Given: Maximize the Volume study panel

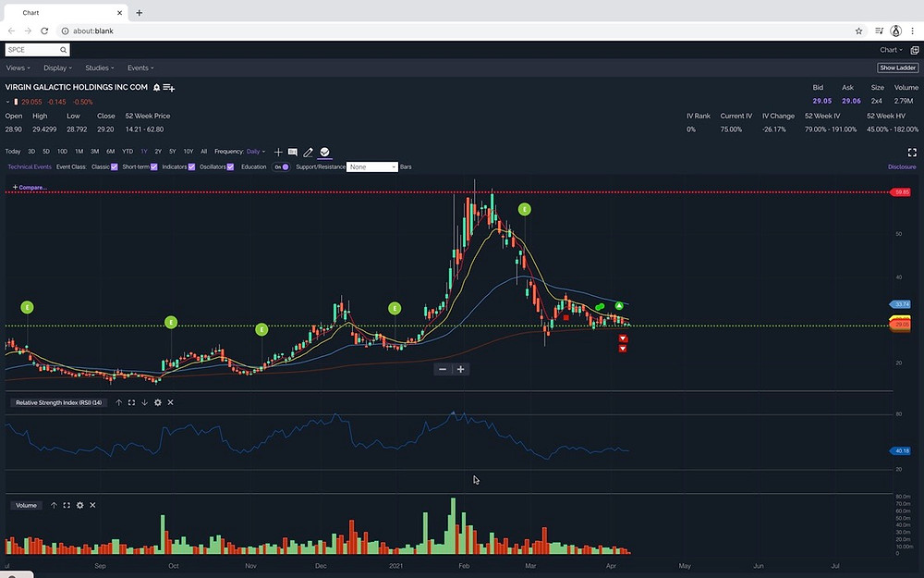Looking at the screenshot, I should tap(67, 505).
